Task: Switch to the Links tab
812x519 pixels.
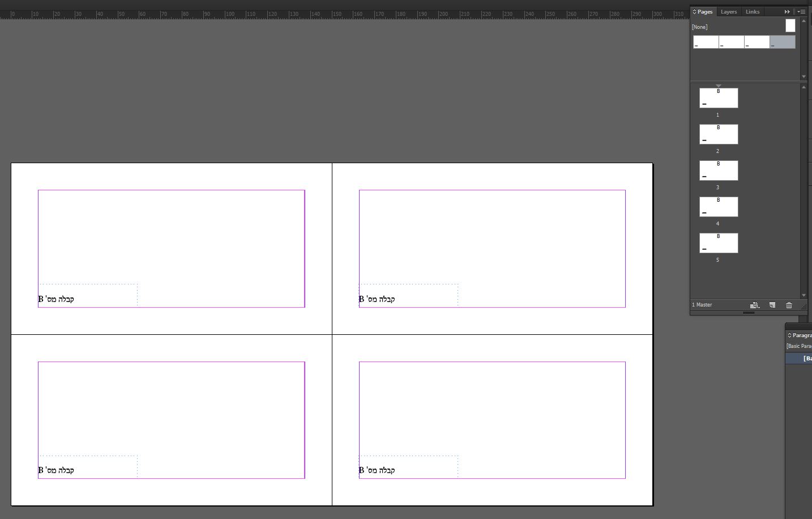Action: pos(753,11)
